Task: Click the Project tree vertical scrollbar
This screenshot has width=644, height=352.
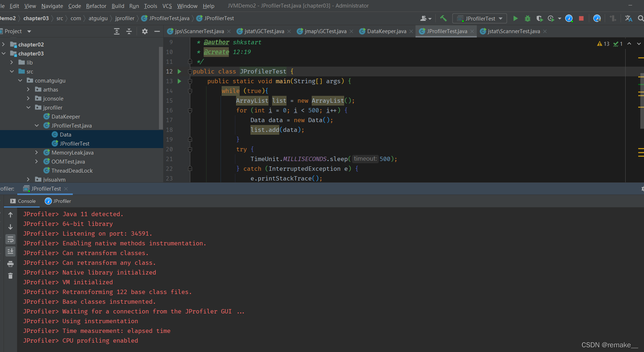Action: coord(161,88)
